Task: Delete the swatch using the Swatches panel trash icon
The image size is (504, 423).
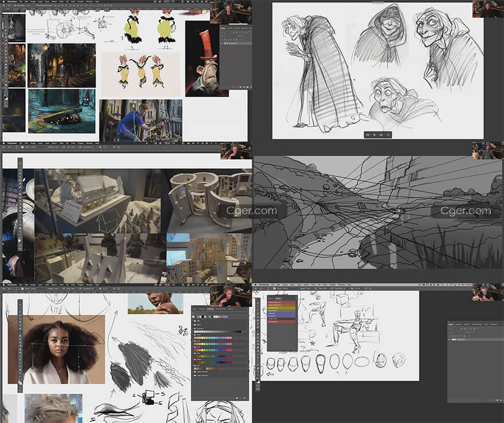Action: coord(245,398)
